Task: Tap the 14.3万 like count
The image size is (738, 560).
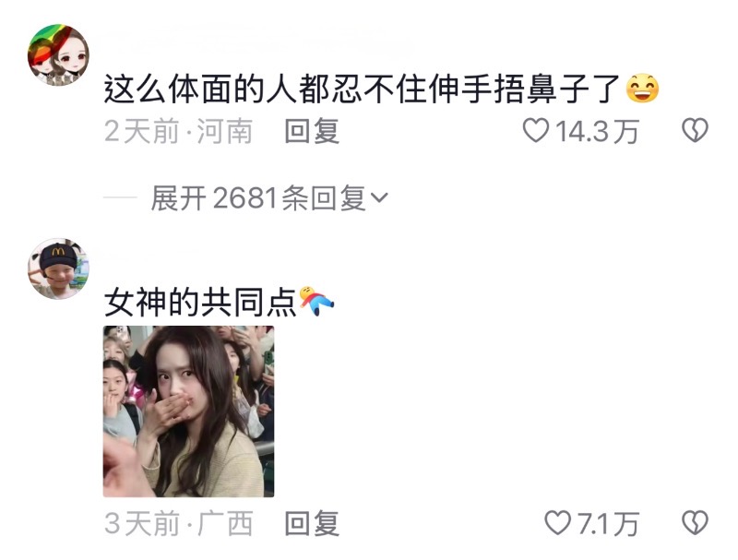Action: point(597,131)
